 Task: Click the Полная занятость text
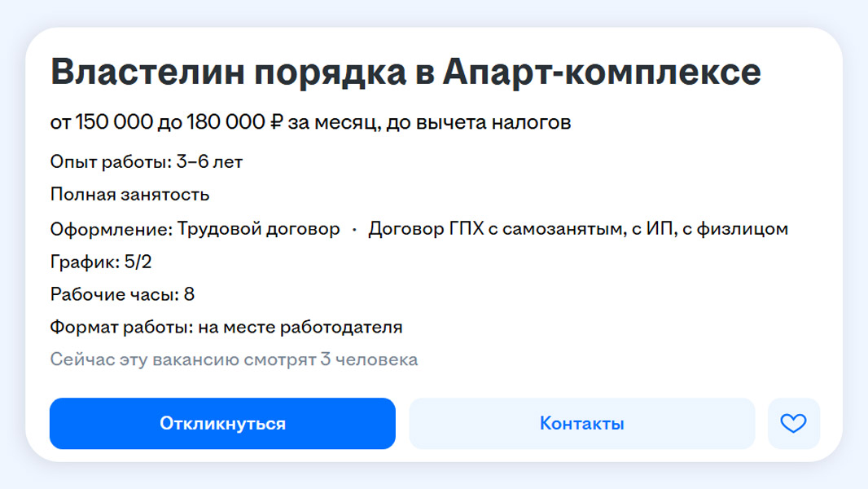tap(130, 195)
